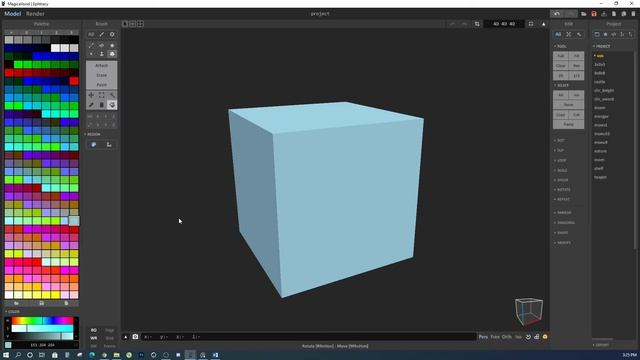The image size is (640, 360).
Task: Click the red Save project icon
Action: (x=594, y=13)
